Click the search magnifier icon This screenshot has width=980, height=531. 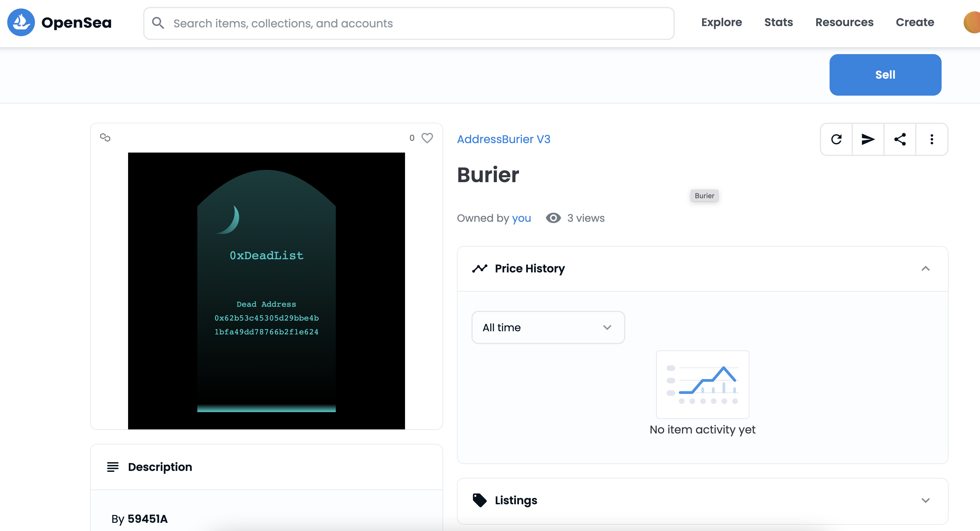pyautogui.click(x=158, y=23)
